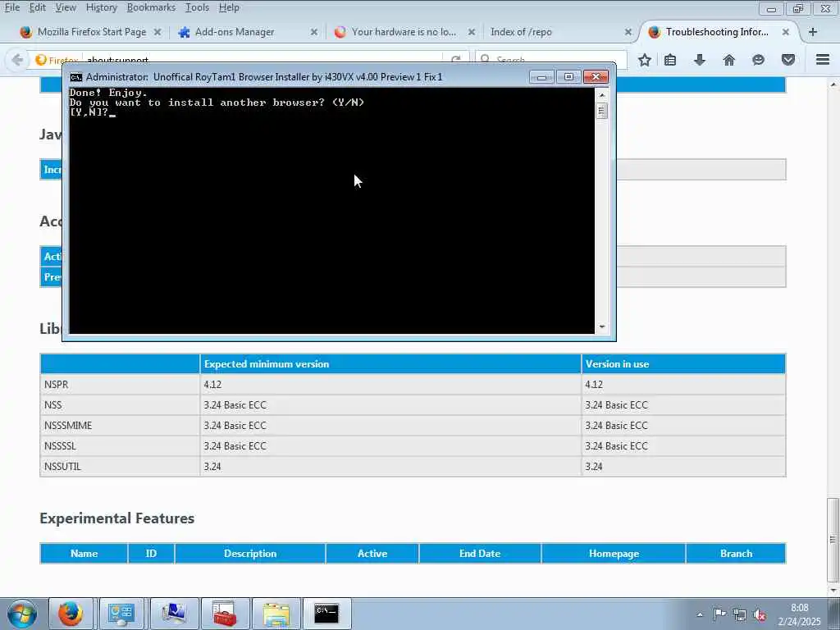Go back with the Firefox back arrow

coord(17,59)
